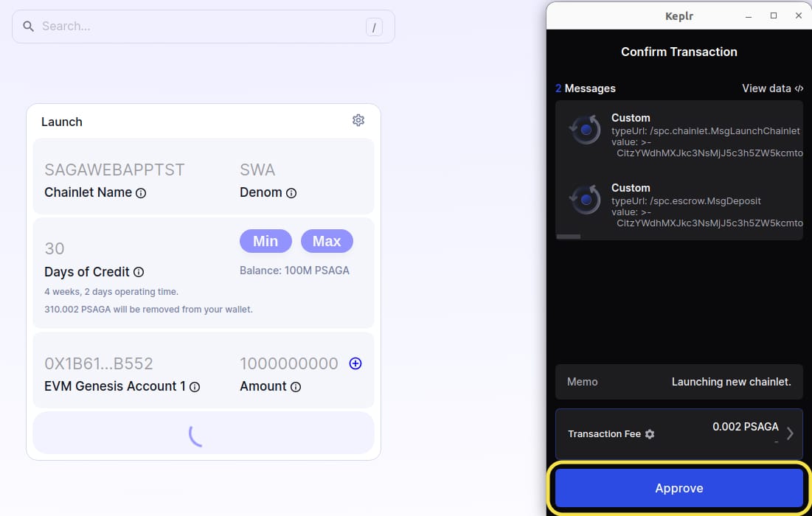Edit the SAGAWEBAPPTST chainlet name field
This screenshot has width=812, height=516.
click(114, 170)
